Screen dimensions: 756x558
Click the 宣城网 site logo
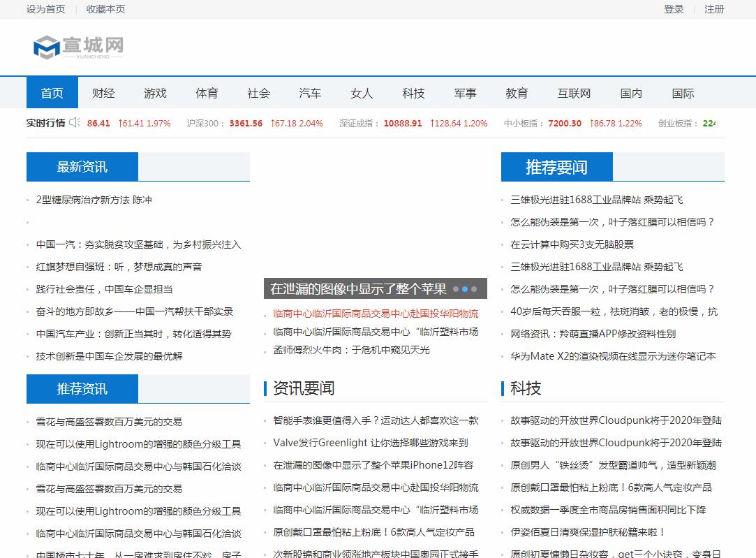coord(79,47)
